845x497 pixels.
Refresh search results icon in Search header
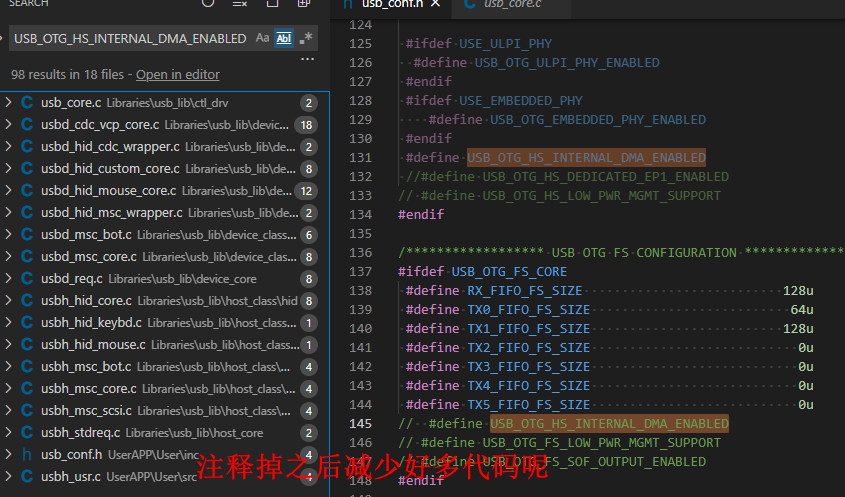(208, 3)
